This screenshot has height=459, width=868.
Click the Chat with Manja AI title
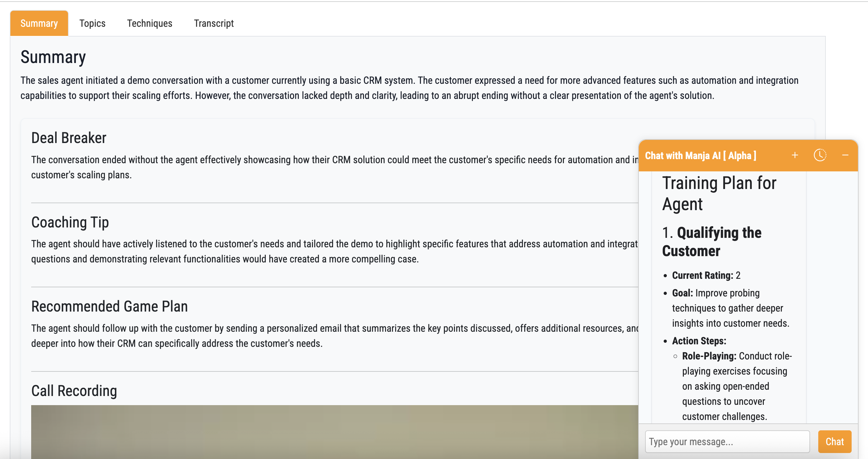coord(700,156)
